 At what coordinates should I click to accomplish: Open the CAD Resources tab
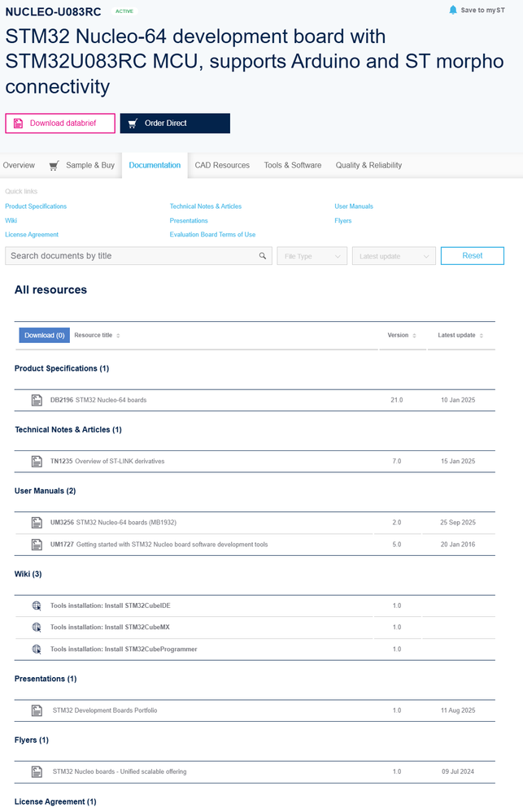click(222, 165)
